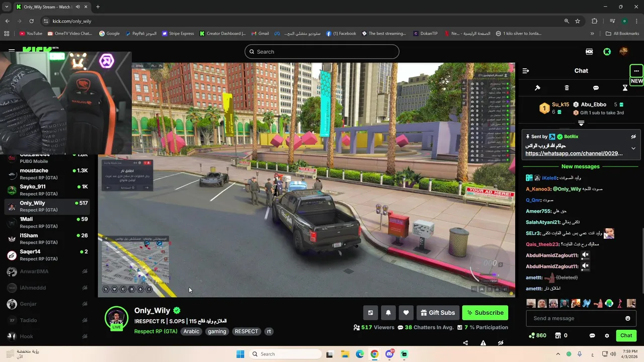Click the Kick search box

(322, 52)
